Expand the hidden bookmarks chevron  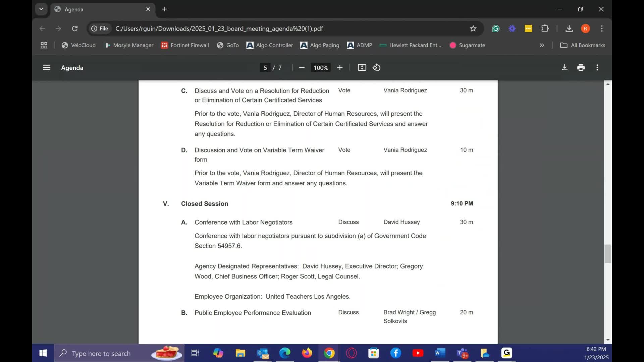pos(542,45)
